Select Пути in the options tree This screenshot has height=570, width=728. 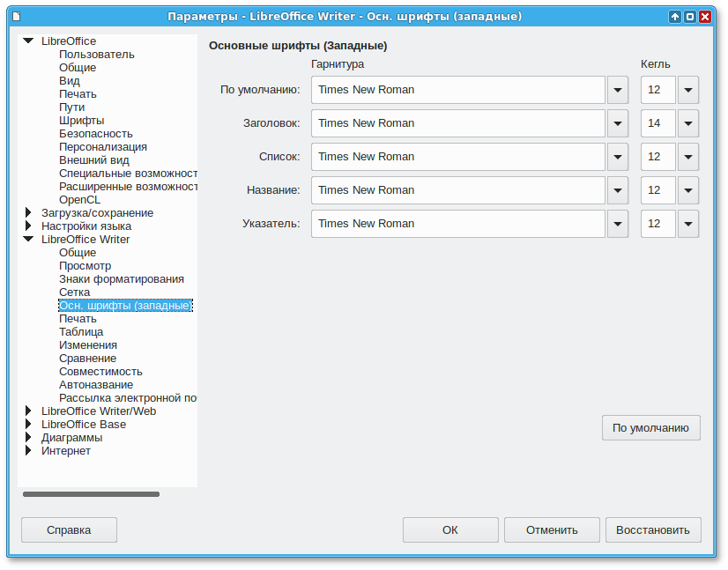point(72,107)
